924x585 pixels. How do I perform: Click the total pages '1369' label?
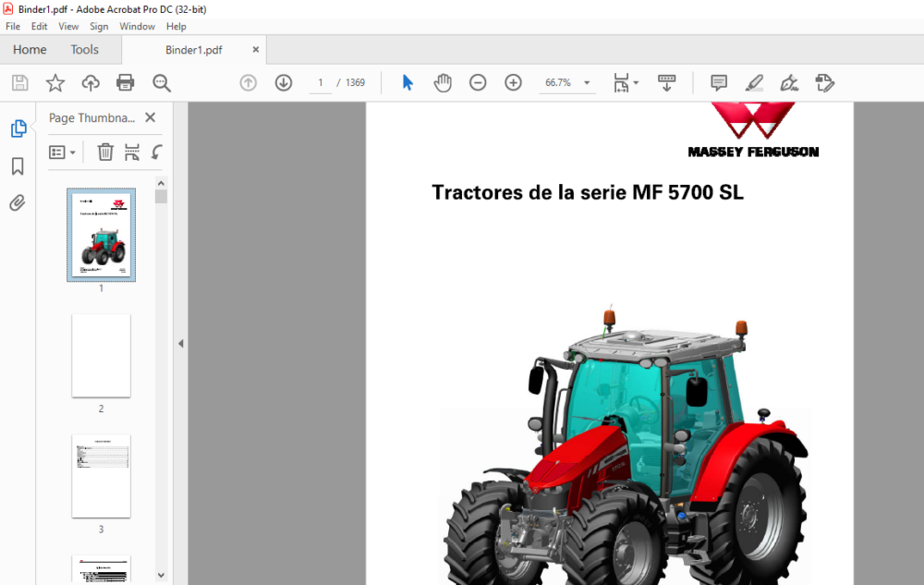355,83
